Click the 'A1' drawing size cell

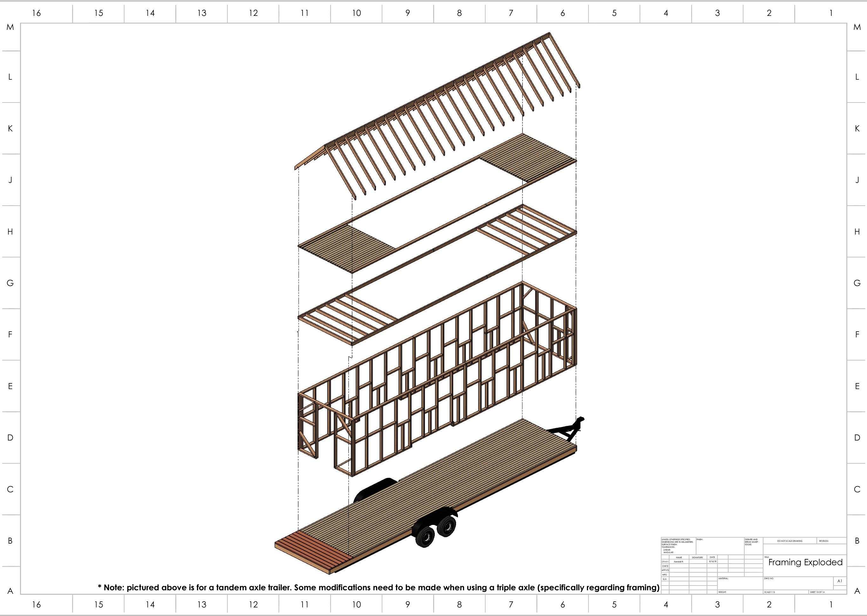(x=840, y=581)
